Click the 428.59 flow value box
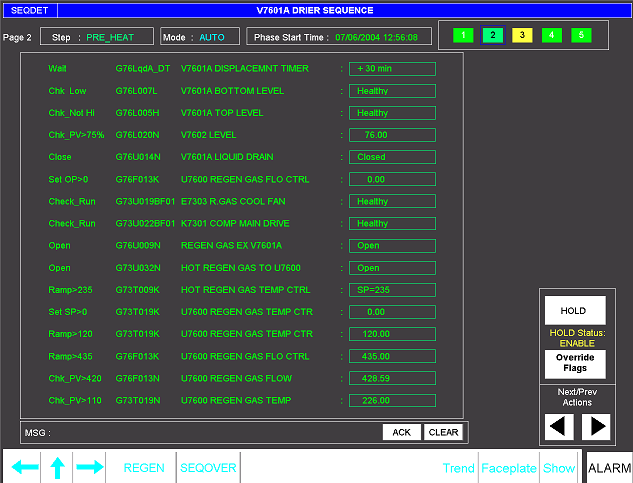Viewport: 633px width, 483px height. coord(392,378)
